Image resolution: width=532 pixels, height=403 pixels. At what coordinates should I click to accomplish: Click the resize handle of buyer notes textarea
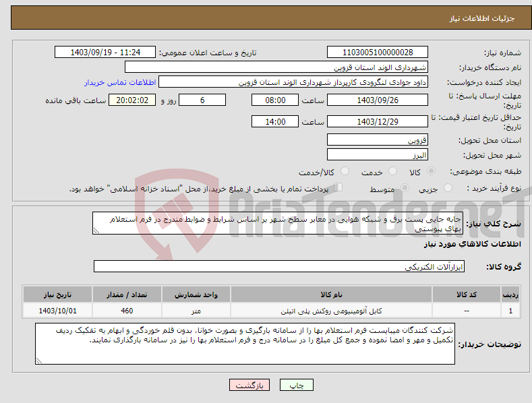pyautogui.click(x=39, y=361)
